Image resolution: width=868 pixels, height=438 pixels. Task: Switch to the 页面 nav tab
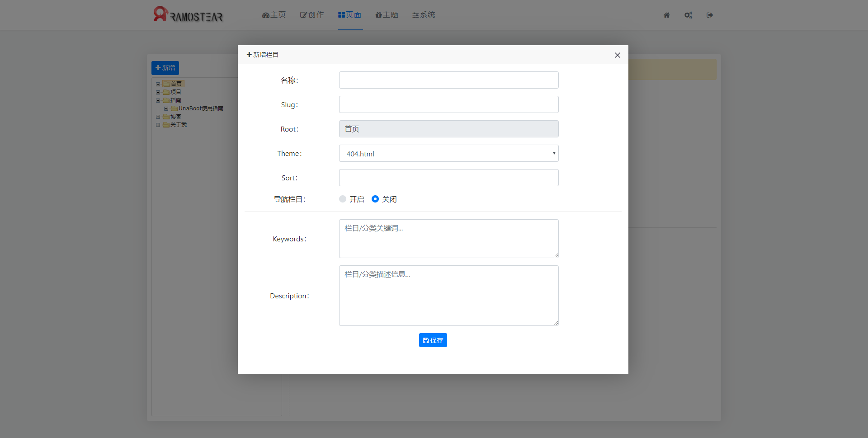(x=350, y=15)
